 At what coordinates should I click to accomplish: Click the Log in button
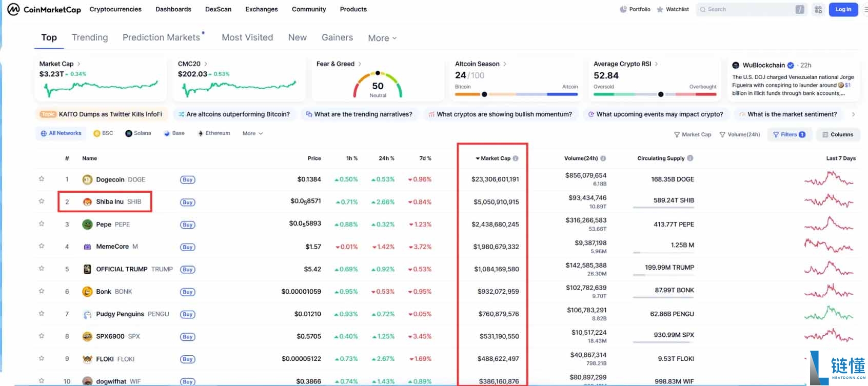[843, 9]
